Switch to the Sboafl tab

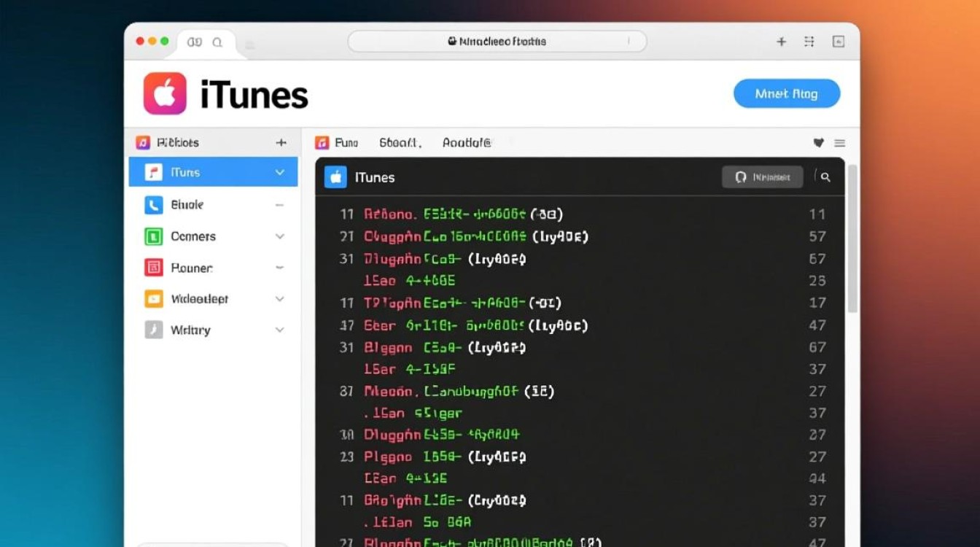coord(400,143)
